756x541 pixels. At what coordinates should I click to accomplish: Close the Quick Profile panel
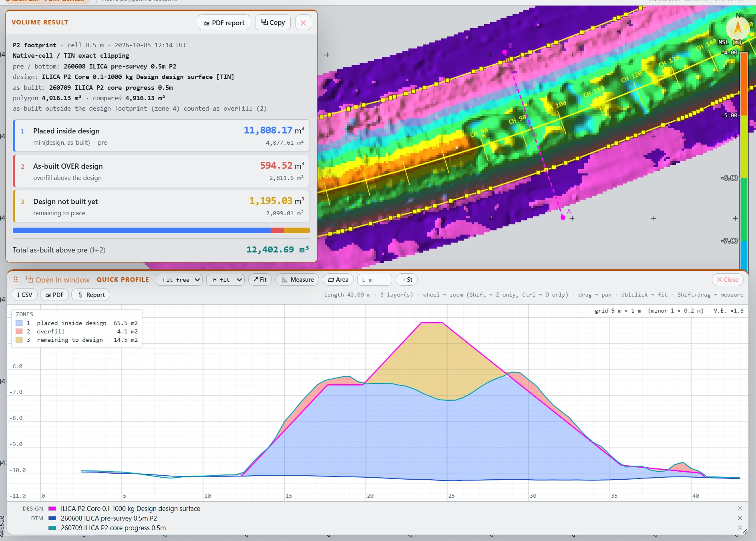(728, 280)
